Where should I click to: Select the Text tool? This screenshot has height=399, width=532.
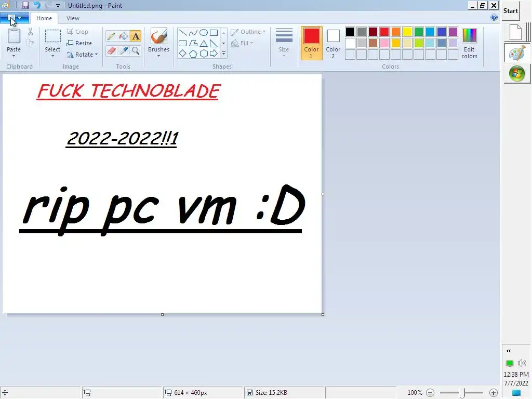coord(136,36)
